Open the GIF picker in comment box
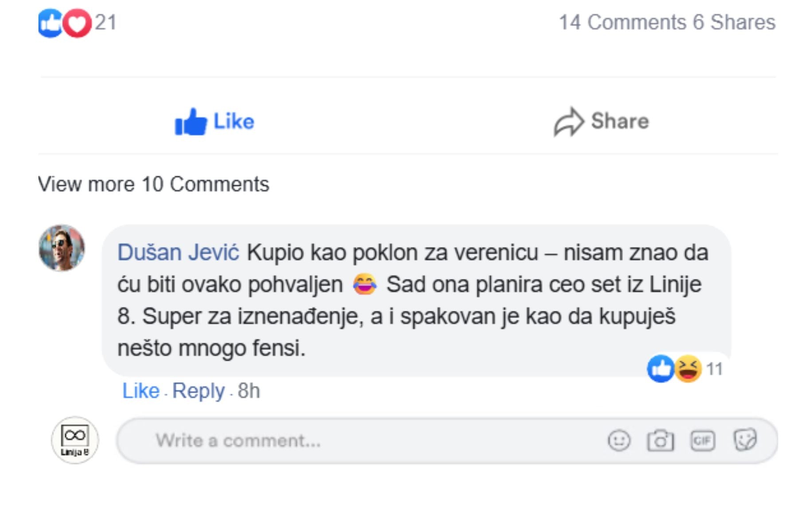 (x=703, y=441)
